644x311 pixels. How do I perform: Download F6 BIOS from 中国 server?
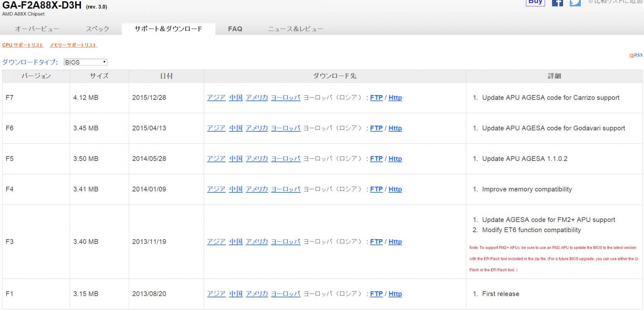point(236,128)
